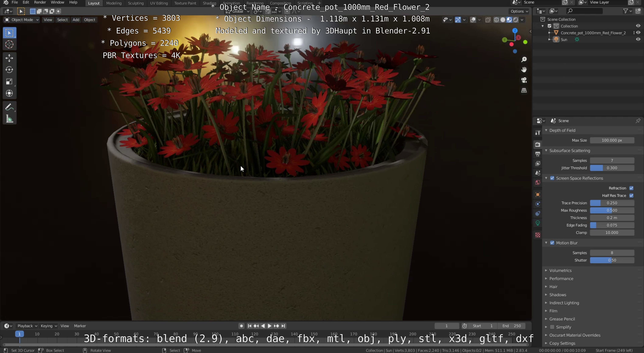The height and width of the screenshot is (353, 644).
Task: Expand Shadows panel
Action: tap(557, 295)
